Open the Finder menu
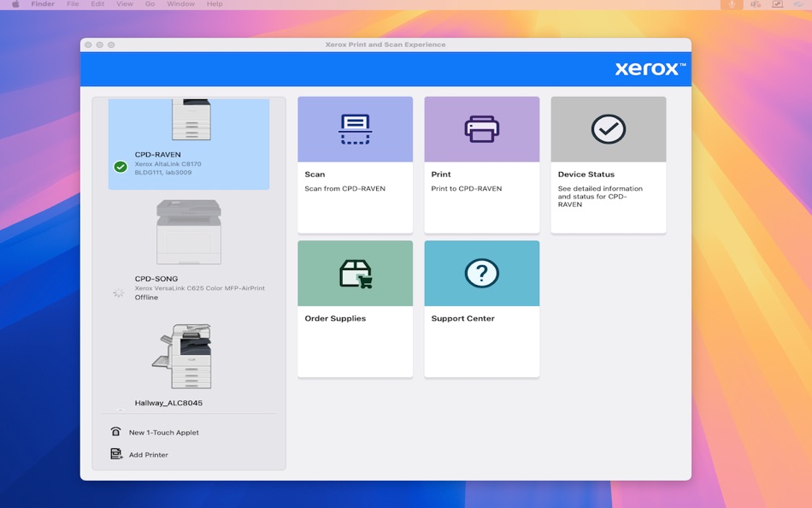 [43, 4]
